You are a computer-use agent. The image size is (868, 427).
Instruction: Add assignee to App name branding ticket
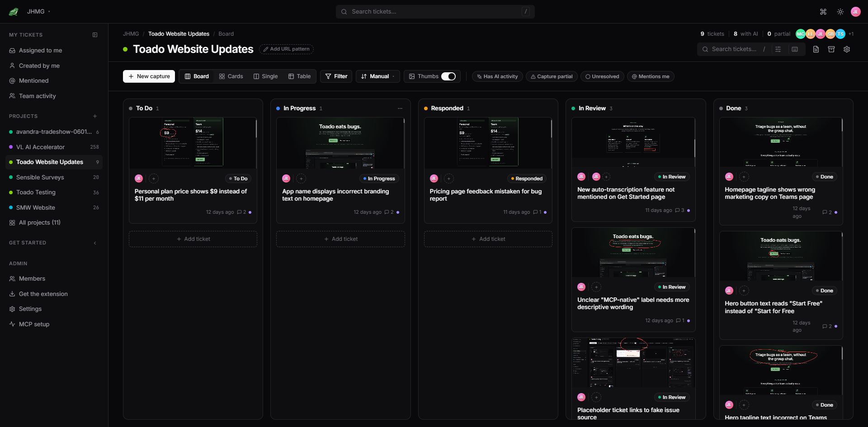click(x=301, y=179)
